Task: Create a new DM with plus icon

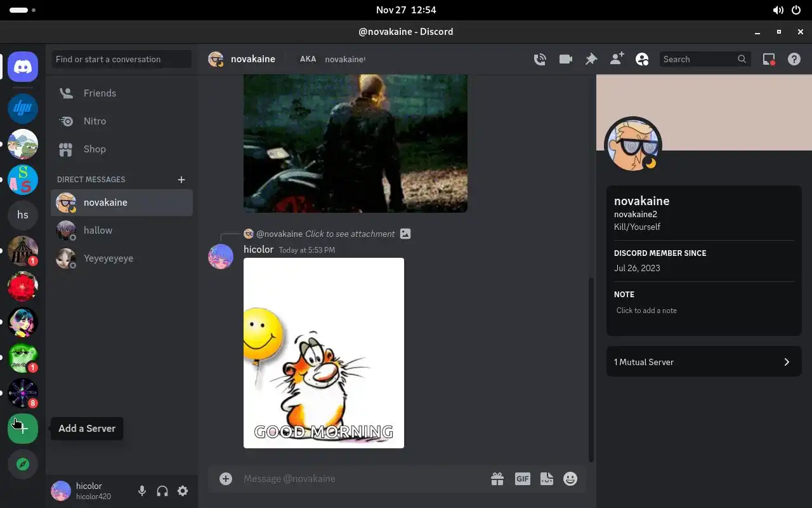Action: [181, 180]
